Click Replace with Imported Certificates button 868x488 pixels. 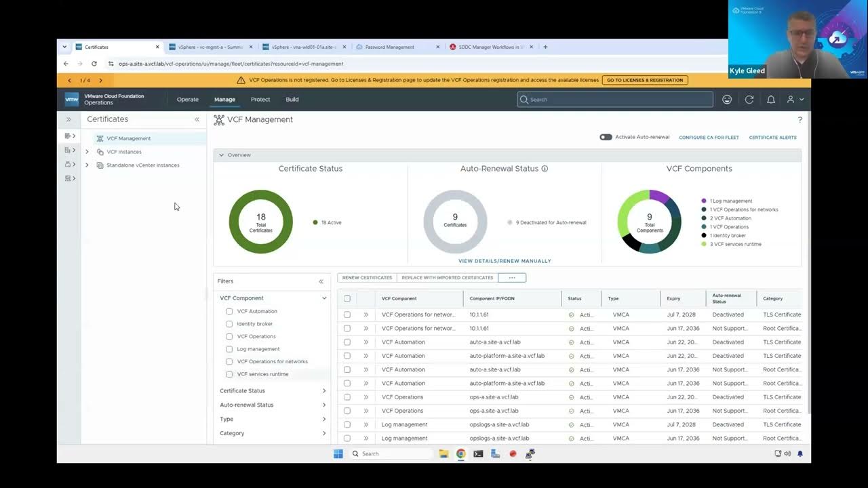pyautogui.click(x=448, y=278)
